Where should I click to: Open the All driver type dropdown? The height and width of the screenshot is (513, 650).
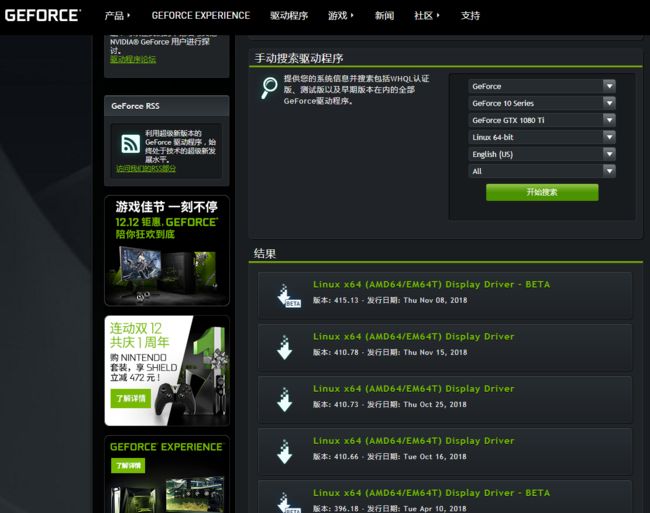(542, 171)
